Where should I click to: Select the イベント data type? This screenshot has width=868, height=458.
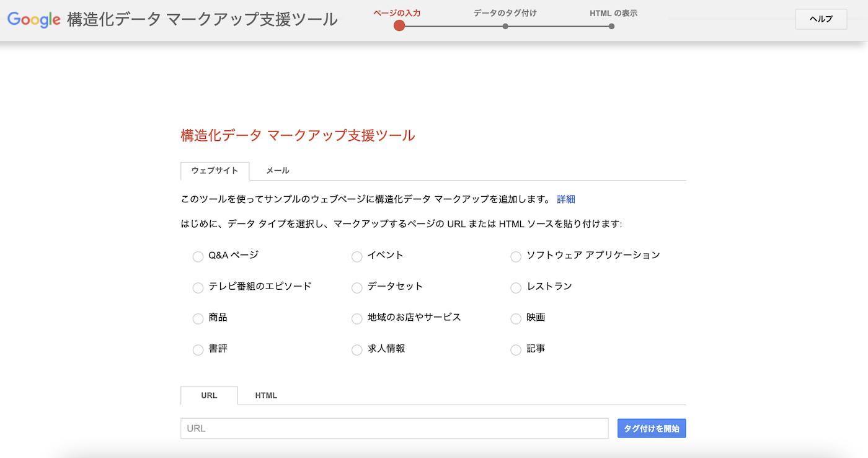tap(356, 256)
